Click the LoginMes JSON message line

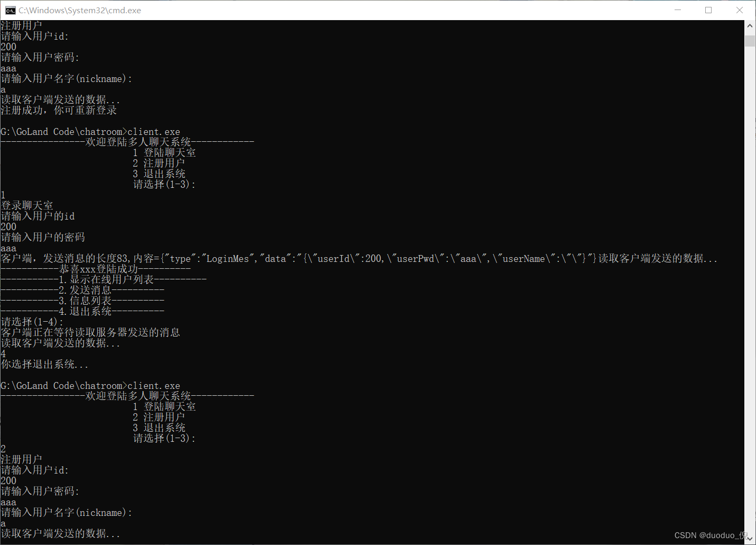pyautogui.click(x=359, y=258)
